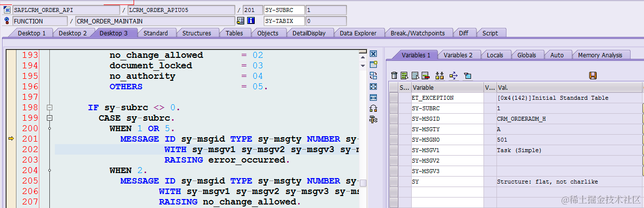This screenshot has width=644, height=208.
Task: Click the swap tool icon in side toolbar
Action: [x=373, y=75]
